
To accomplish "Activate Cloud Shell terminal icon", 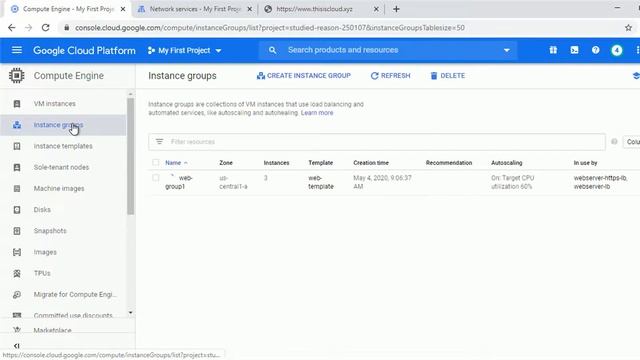I will click(x=574, y=50).
